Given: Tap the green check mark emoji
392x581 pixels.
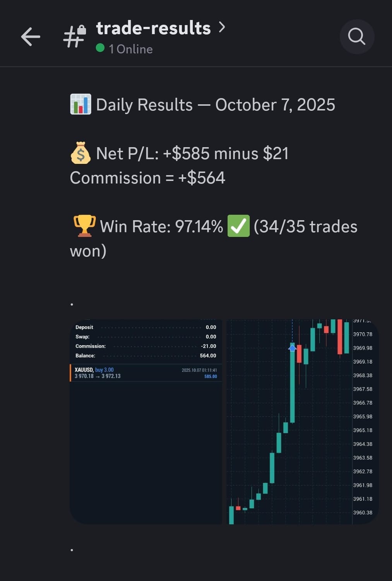Looking at the screenshot, I should click(x=238, y=226).
